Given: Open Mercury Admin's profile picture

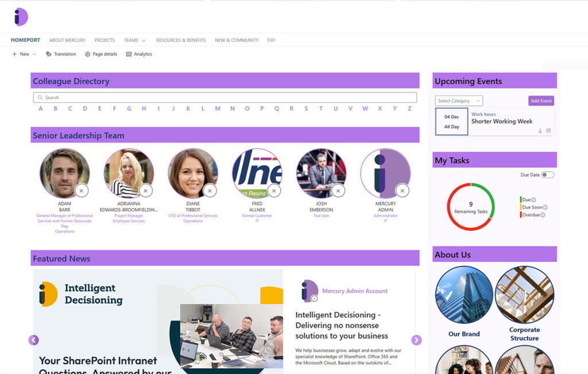Looking at the screenshot, I should pyautogui.click(x=385, y=173).
